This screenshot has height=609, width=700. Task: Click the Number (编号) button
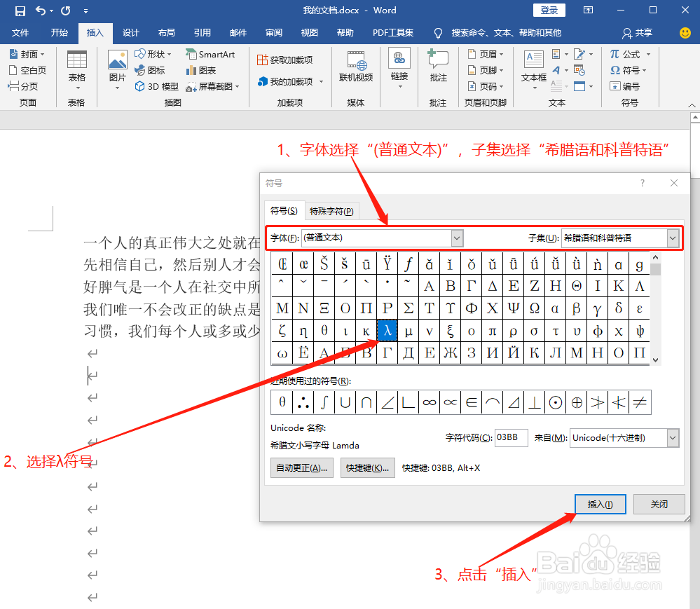(x=625, y=86)
